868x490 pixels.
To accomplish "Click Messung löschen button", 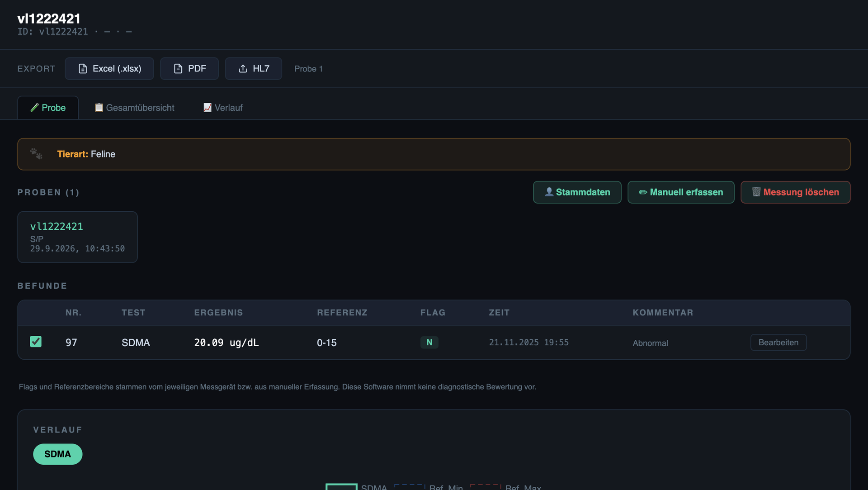I will click(795, 192).
